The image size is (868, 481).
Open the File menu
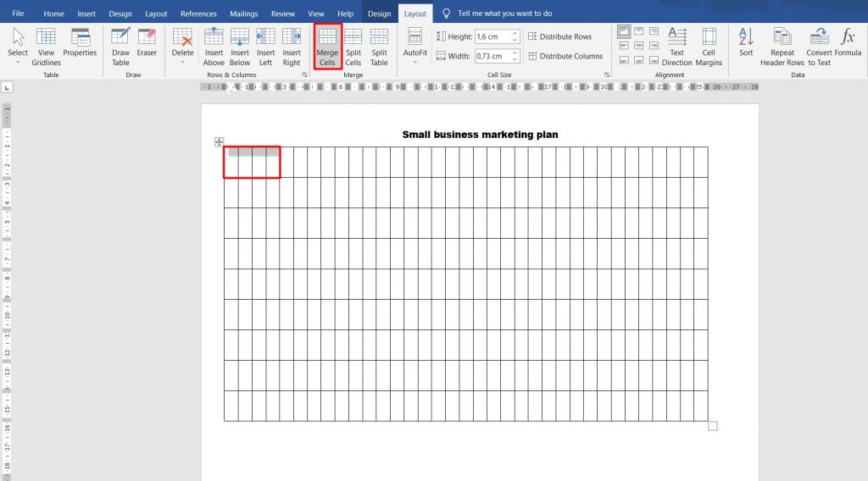18,14
